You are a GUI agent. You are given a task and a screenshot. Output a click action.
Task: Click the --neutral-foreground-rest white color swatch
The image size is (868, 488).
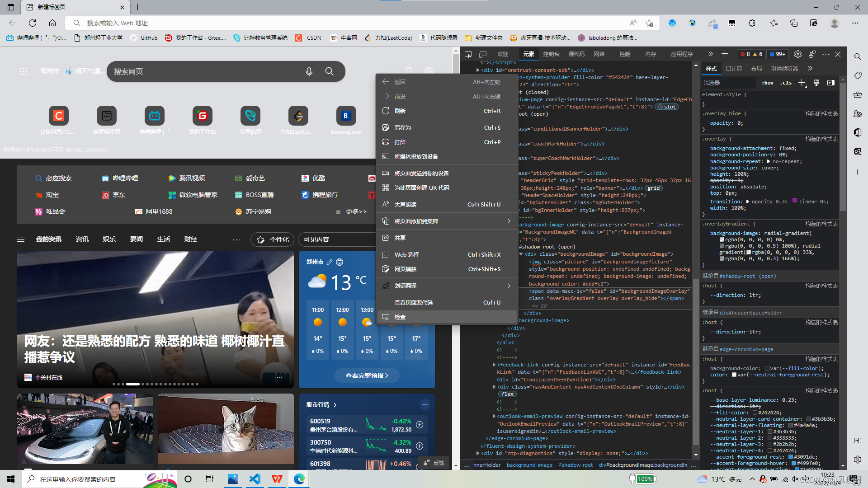click(x=734, y=375)
